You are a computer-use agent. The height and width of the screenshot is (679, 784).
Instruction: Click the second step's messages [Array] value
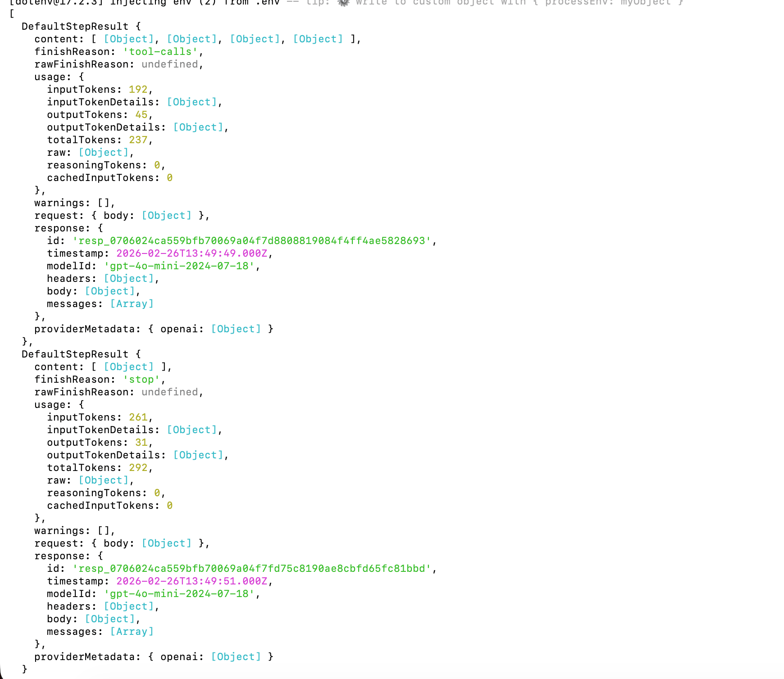pos(132,632)
